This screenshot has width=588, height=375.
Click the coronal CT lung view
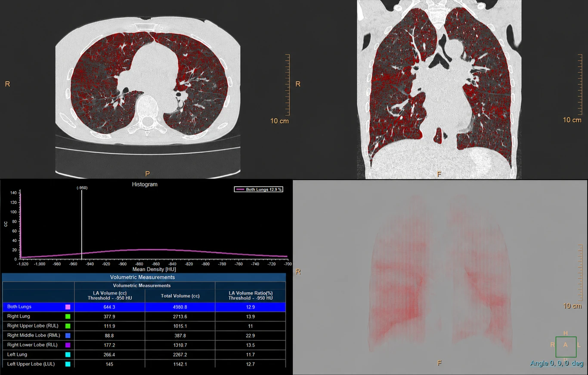point(439,89)
